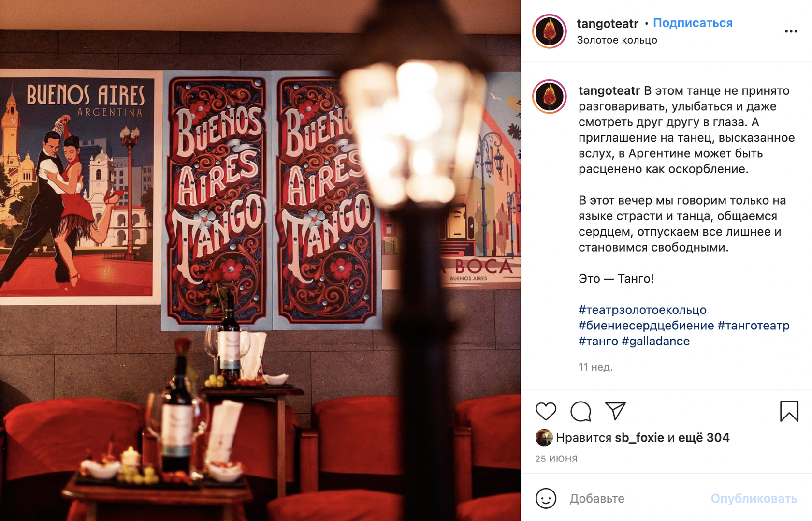Click the Опубликовать publish button
This screenshot has width=812, height=521.
(x=754, y=498)
